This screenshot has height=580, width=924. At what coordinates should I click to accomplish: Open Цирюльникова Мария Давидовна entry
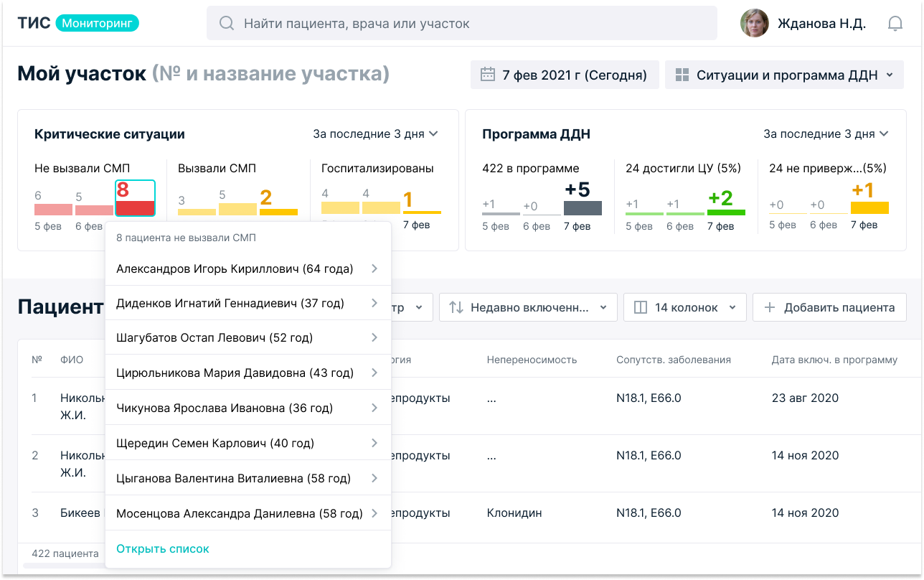(x=248, y=373)
